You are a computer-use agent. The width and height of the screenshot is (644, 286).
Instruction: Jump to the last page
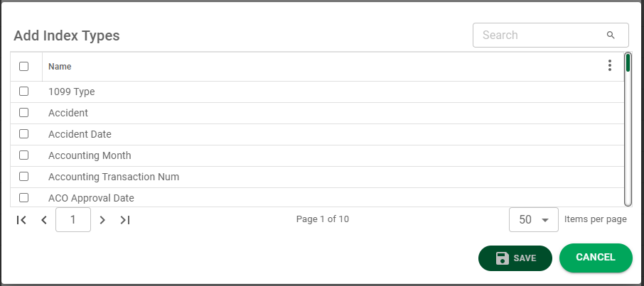[x=125, y=220]
